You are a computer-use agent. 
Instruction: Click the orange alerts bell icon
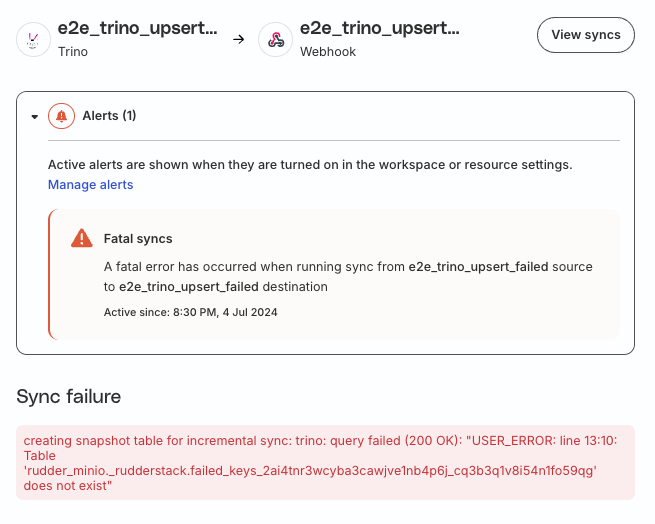click(x=61, y=116)
